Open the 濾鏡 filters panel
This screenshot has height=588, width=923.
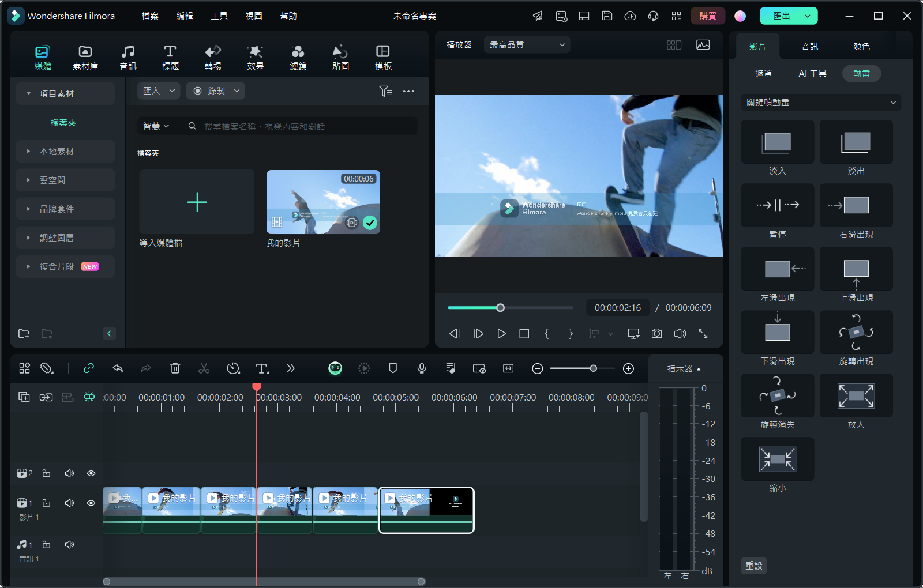point(298,58)
